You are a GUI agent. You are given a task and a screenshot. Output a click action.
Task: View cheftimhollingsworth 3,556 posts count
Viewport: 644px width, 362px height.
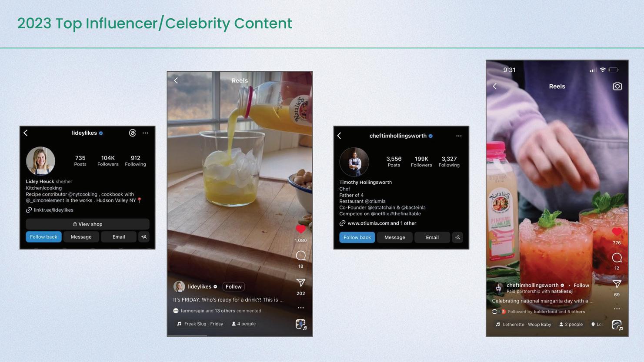[x=394, y=161]
